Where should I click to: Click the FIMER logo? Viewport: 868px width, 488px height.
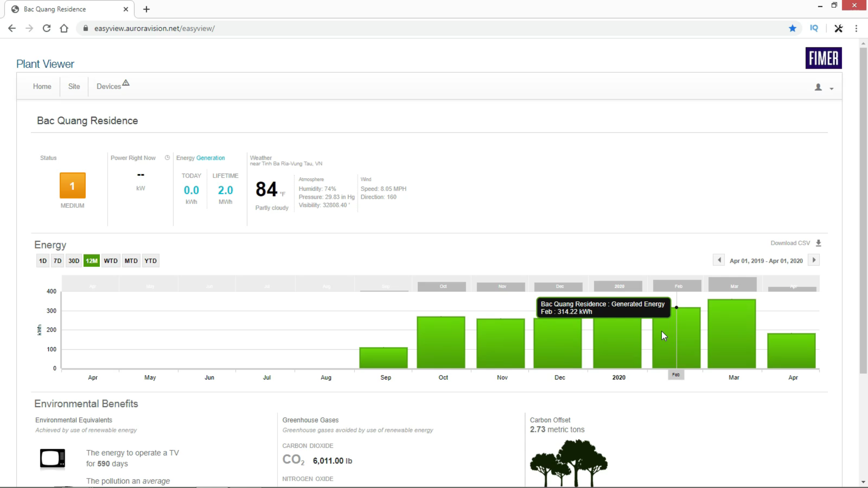[x=823, y=58]
